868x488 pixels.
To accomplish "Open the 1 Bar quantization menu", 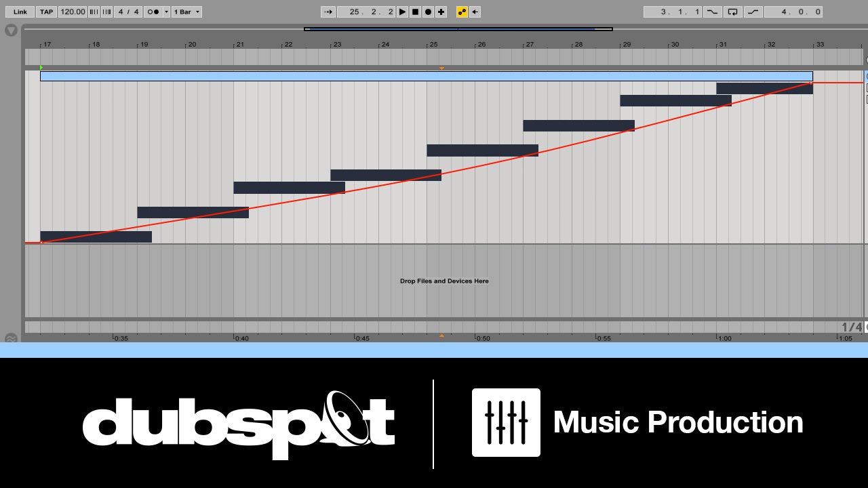I will (x=186, y=12).
